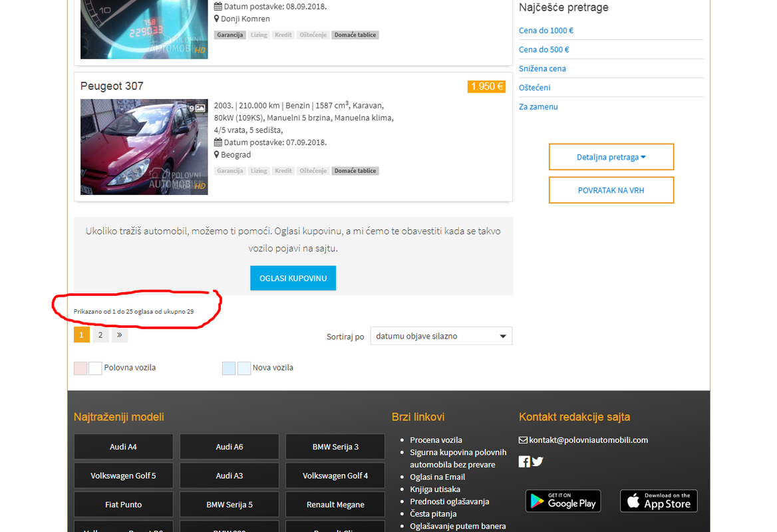Open Česta pitanja link
Screen dimensions: 777x532
tap(433, 514)
